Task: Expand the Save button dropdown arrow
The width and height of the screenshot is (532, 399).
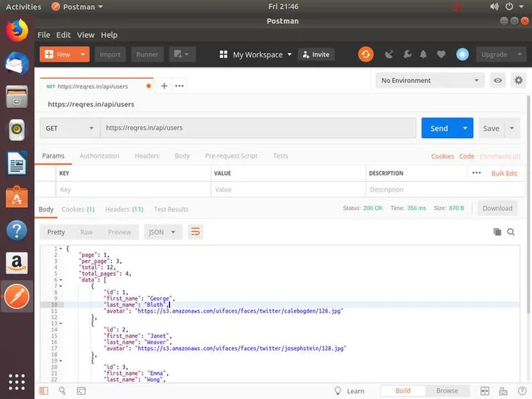Action: click(x=512, y=128)
